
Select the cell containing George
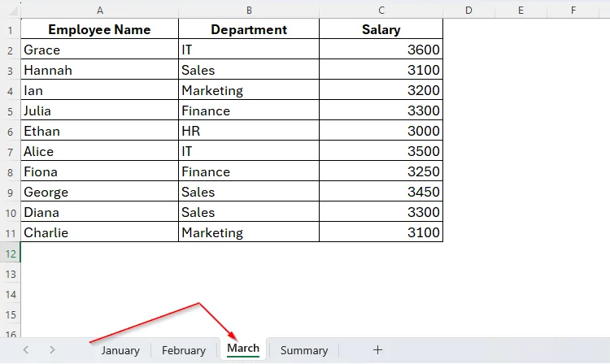(99, 192)
